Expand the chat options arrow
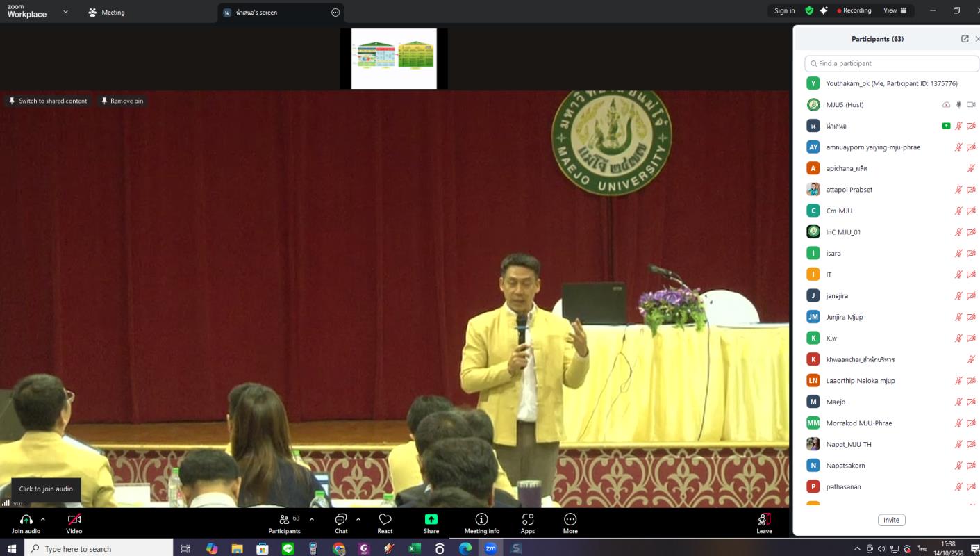Screen dimensions: 980x556 click(x=358, y=519)
